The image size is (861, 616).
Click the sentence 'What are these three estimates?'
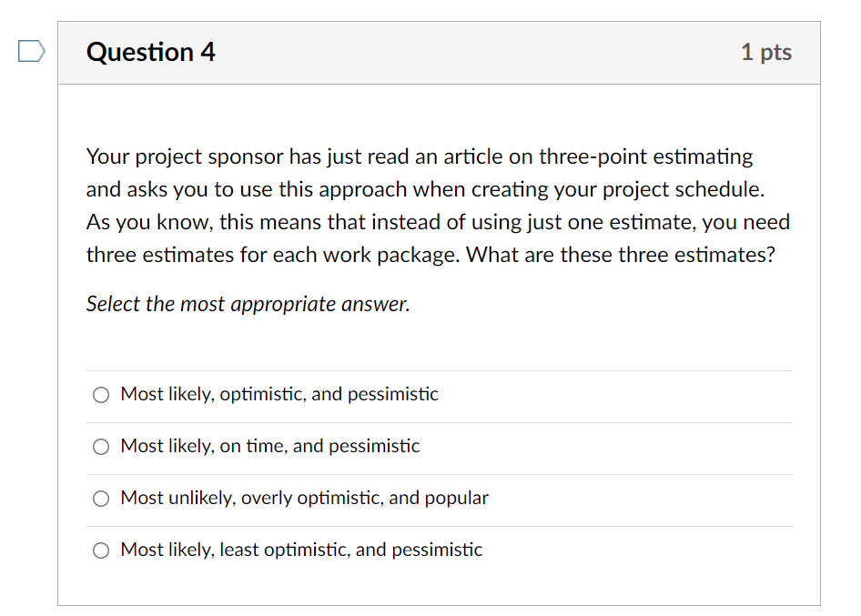click(x=621, y=255)
